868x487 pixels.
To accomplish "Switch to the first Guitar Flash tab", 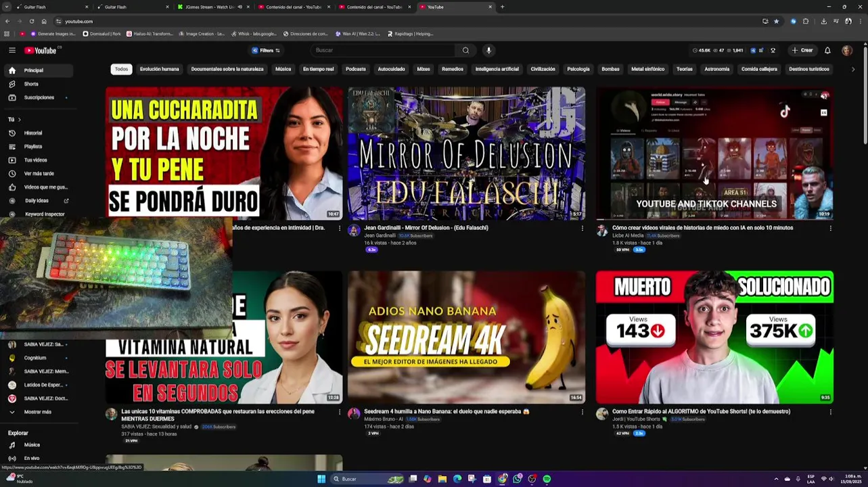I will point(51,7).
